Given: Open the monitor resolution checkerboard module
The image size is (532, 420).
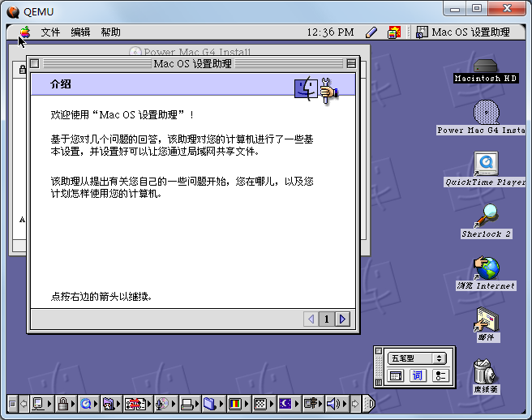Looking at the screenshot, I should pos(264,404).
